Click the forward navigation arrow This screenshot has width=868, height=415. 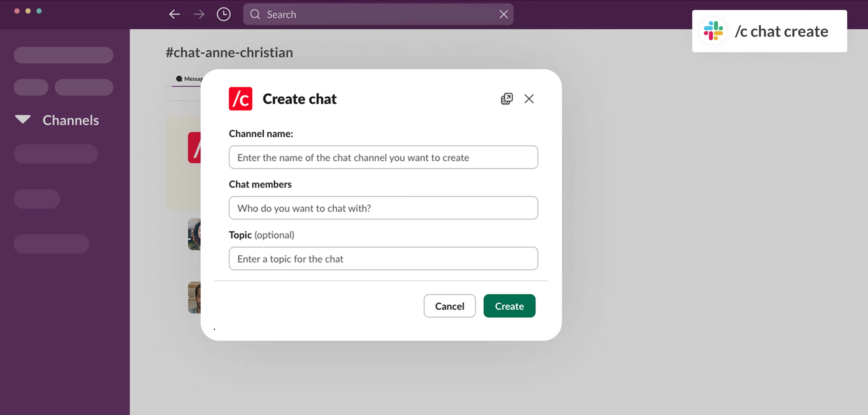(x=199, y=14)
